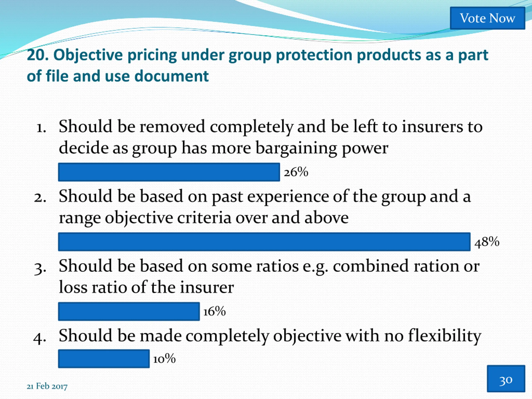Choose option 3 about combined or loss ratios

coord(269,277)
